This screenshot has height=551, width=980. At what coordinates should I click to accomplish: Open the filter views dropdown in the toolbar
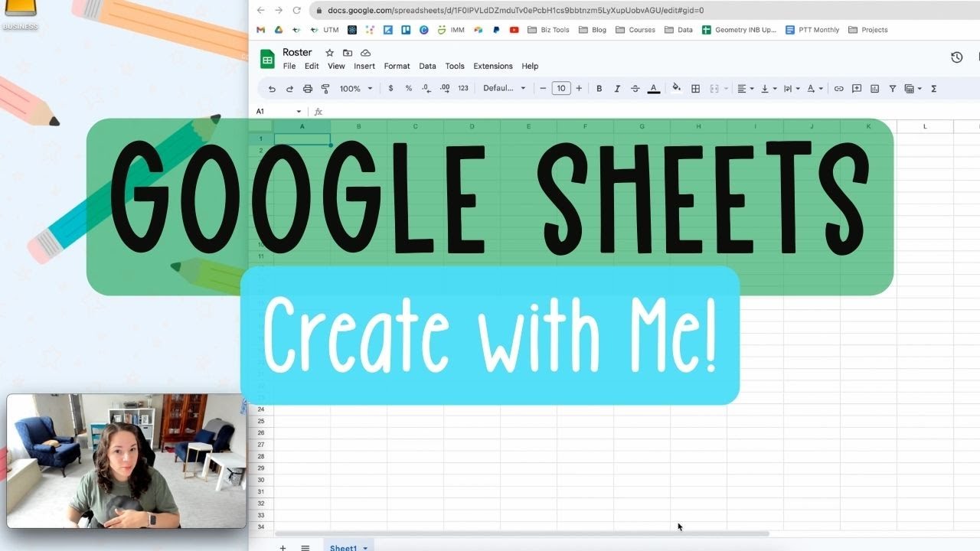coord(913,89)
